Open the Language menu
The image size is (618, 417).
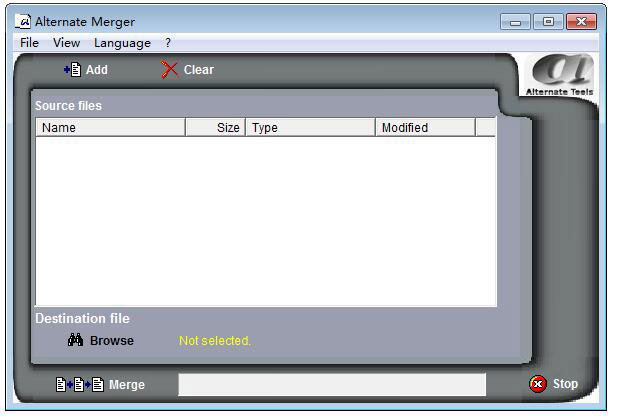[x=122, y=43]
